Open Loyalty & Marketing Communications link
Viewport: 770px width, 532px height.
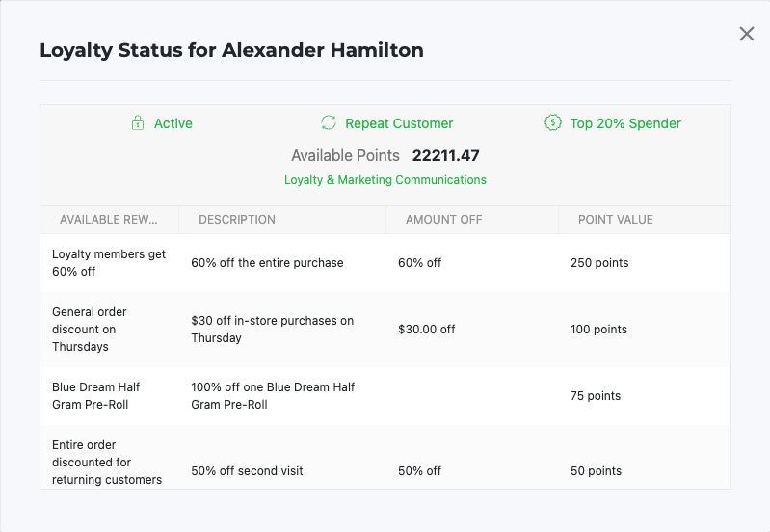(x=385, y=180)
